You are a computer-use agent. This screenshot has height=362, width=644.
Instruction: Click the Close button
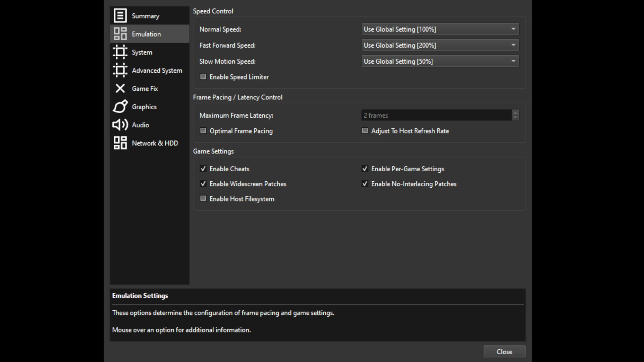[x=504, y=351]
